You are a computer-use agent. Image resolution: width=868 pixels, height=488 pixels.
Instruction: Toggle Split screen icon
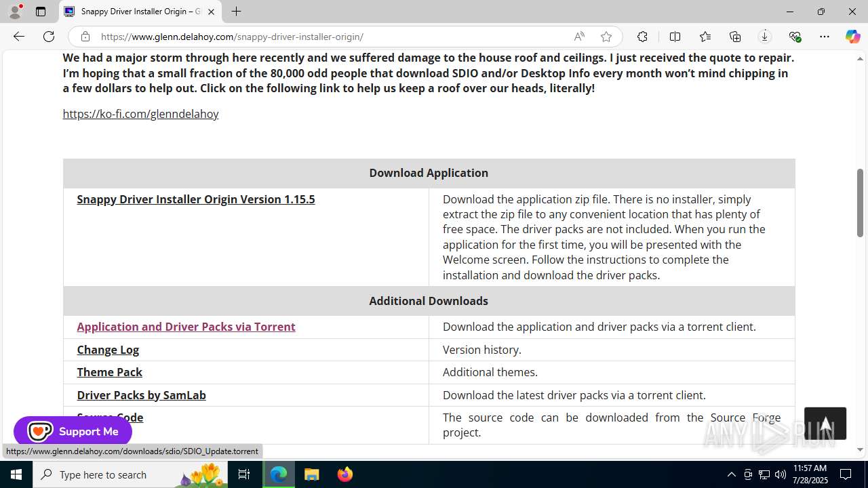pyautogui.click(x=675, y=37)
